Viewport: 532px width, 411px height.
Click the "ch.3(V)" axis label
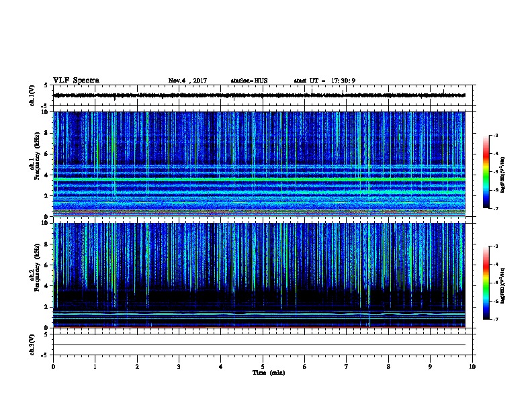point(32,345)
